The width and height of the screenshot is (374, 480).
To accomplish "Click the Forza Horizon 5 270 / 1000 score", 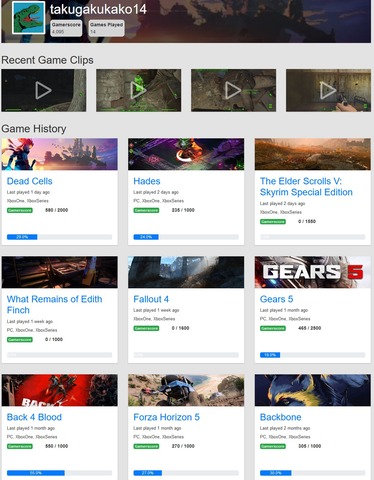I will (183, 446).
